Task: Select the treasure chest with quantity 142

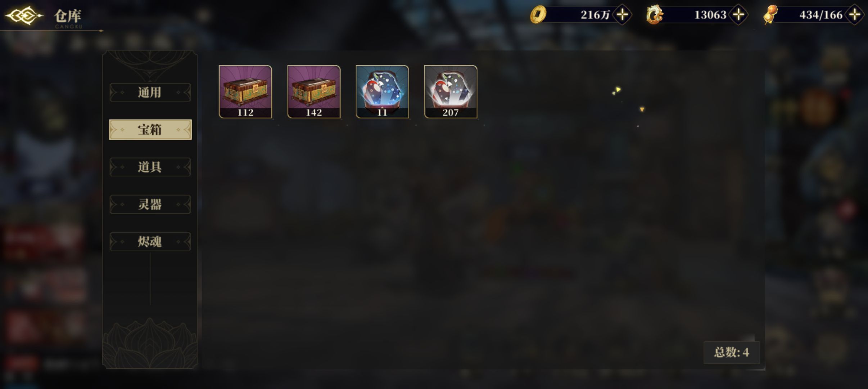Action: [x=314, y=92]
